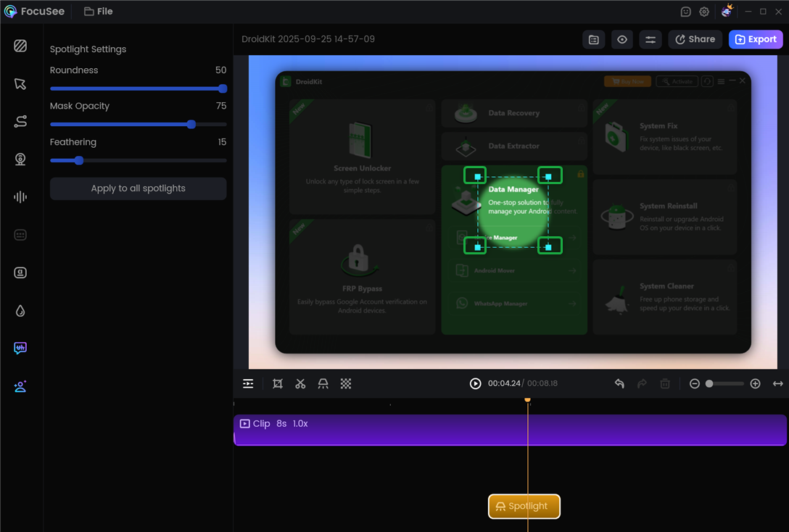Viewport: 789px width, 532px height.
Task: Click the Mask Opacity slider handle
Action: 191,125
